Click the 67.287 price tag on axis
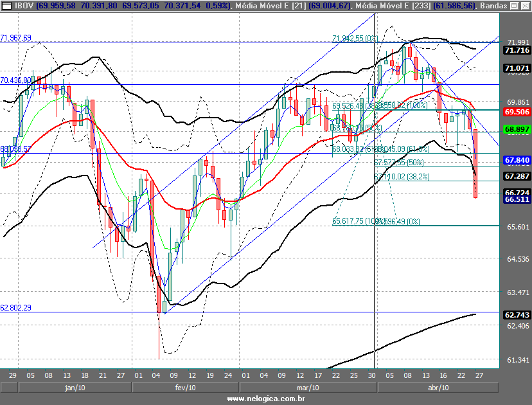 (517, 176)
